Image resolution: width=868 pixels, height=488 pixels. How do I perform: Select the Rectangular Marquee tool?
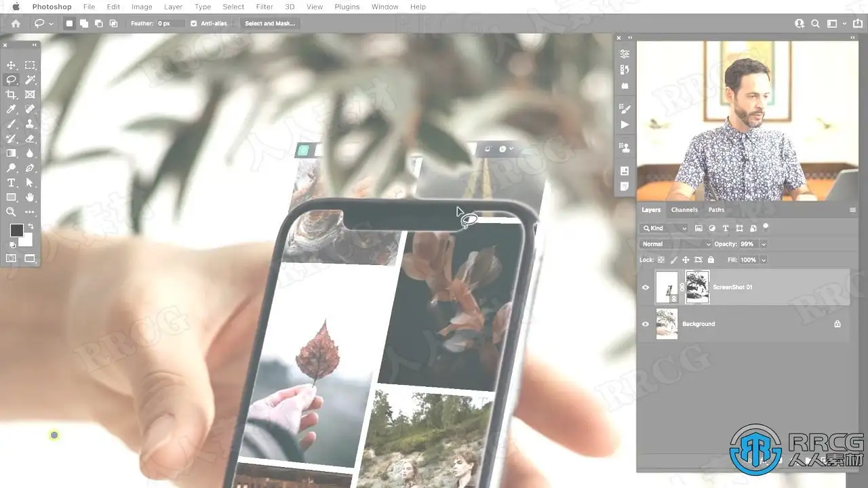coord(30,65)
